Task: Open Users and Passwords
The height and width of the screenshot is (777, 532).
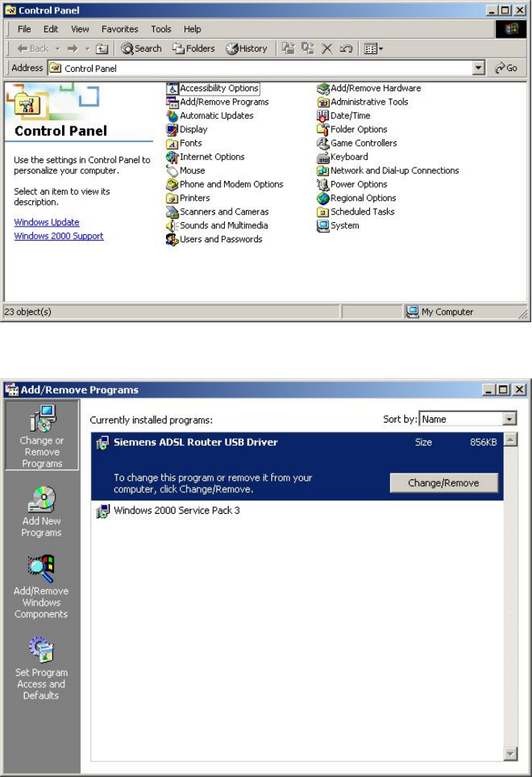Action: (214, 239)
